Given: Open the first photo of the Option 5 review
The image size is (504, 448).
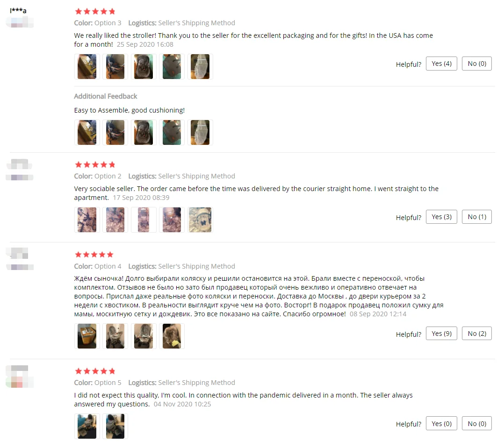Looking at the screenshot, I should [87, 426].
